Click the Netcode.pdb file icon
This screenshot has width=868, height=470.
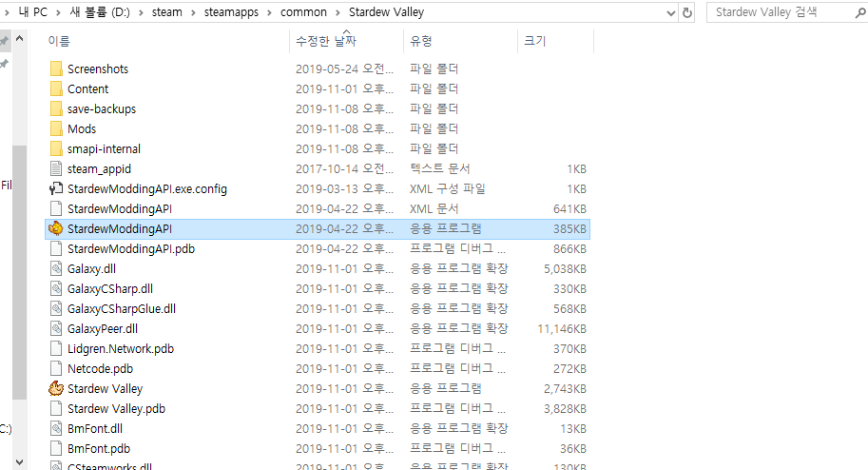[x=56, y=368]
